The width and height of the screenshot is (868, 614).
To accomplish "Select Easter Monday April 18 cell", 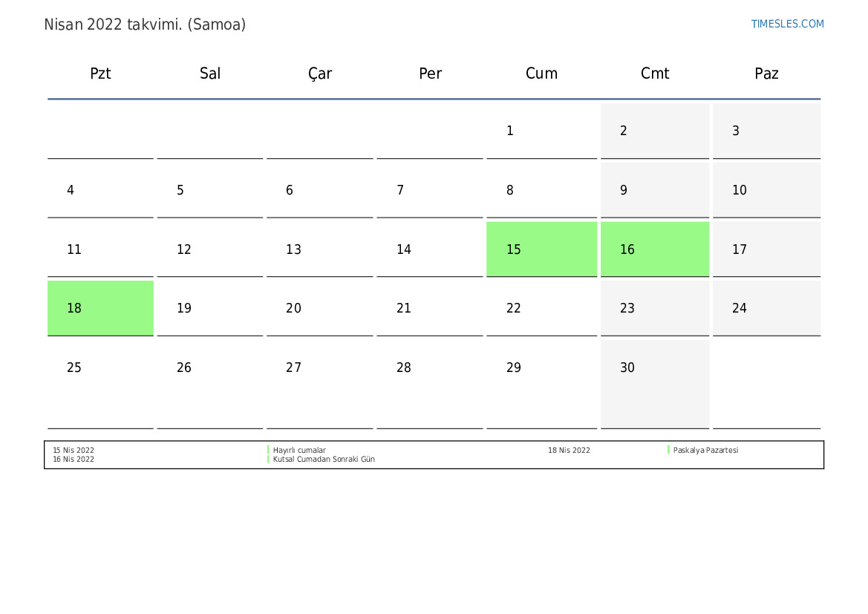I will tap(100, 308).
